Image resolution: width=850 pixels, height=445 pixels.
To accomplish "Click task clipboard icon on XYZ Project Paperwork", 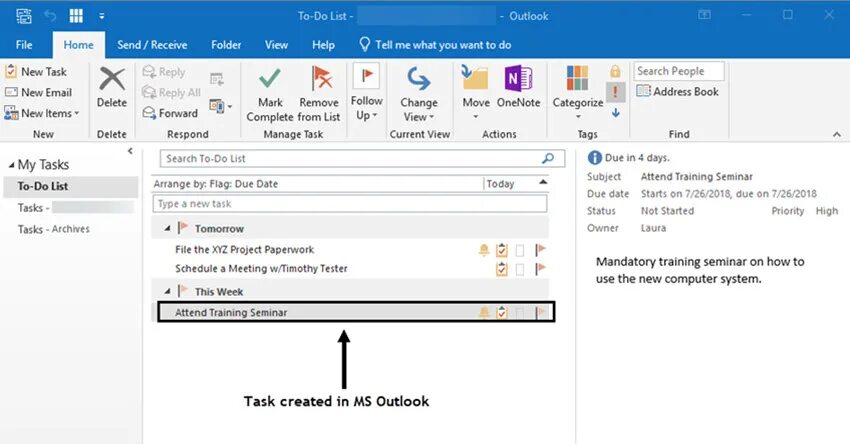I will [x=502, y=250].
